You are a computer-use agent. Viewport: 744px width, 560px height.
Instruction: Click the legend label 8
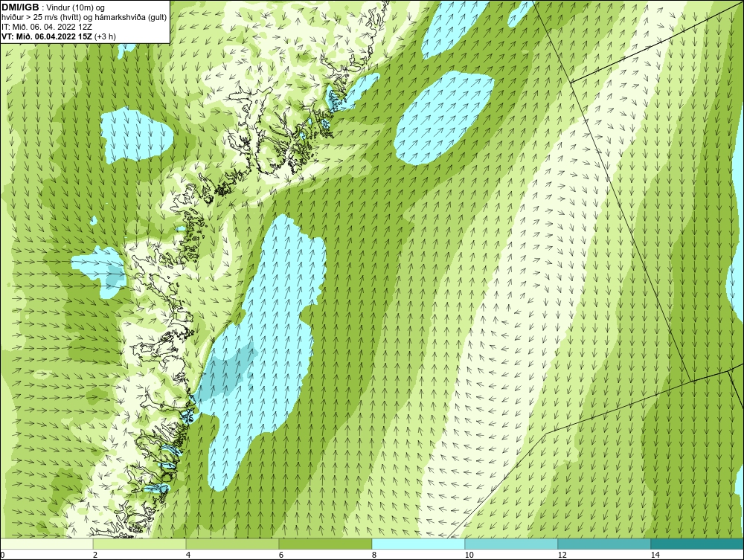[x=374, y=555]
